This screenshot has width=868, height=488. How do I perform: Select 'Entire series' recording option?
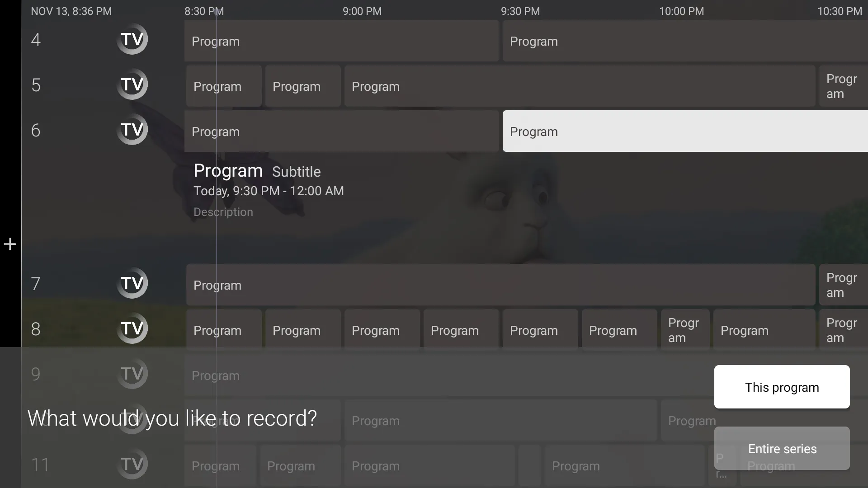pos(782,448)
